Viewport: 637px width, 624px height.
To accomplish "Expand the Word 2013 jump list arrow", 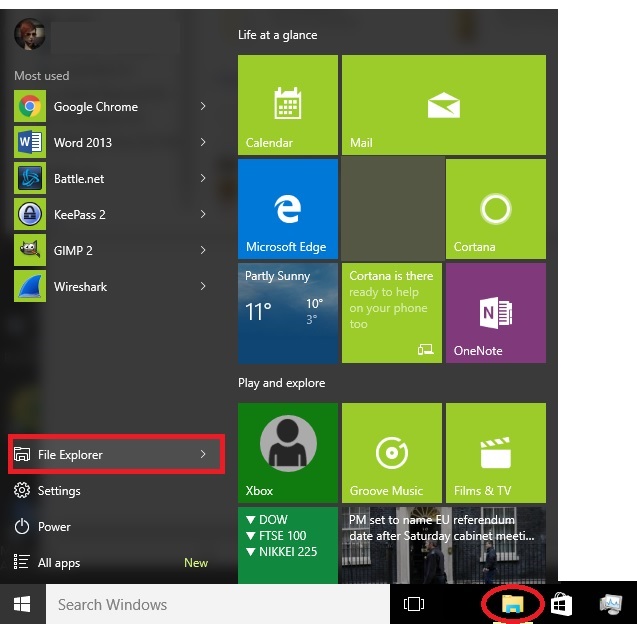I will tap(203, 142).
